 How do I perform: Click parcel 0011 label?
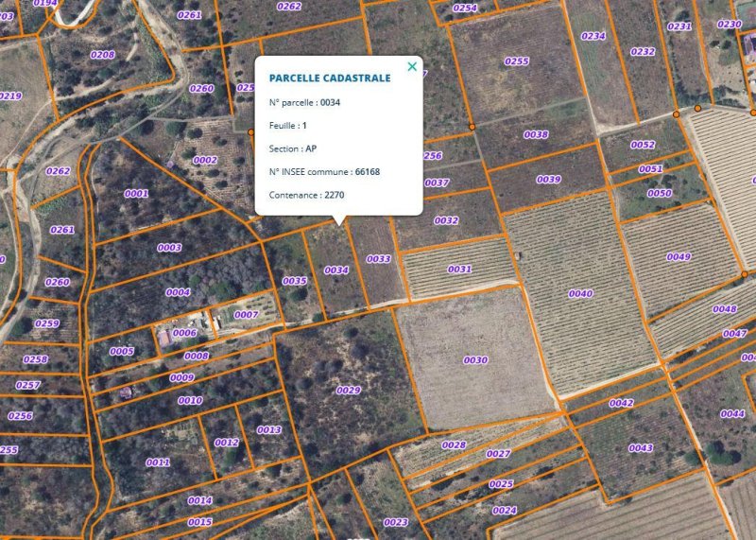tap(158, 462)
